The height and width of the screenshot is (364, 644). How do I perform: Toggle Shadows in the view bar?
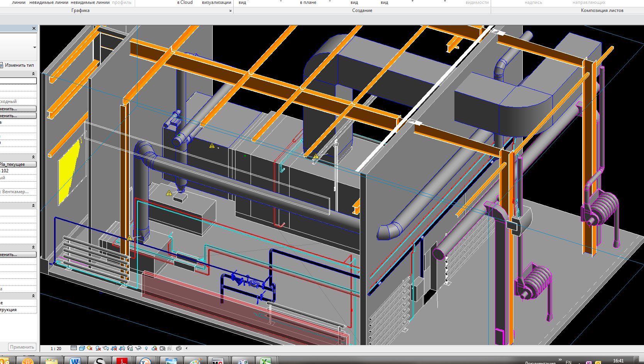98,348
